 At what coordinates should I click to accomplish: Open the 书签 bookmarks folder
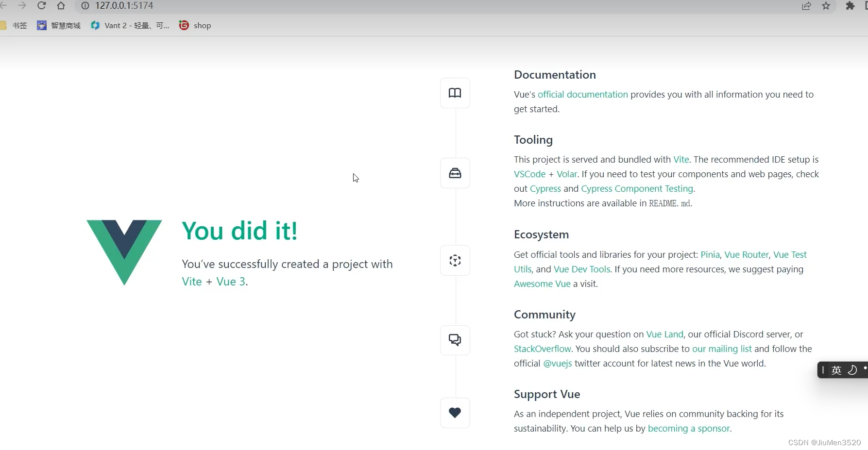click(19, 25)
